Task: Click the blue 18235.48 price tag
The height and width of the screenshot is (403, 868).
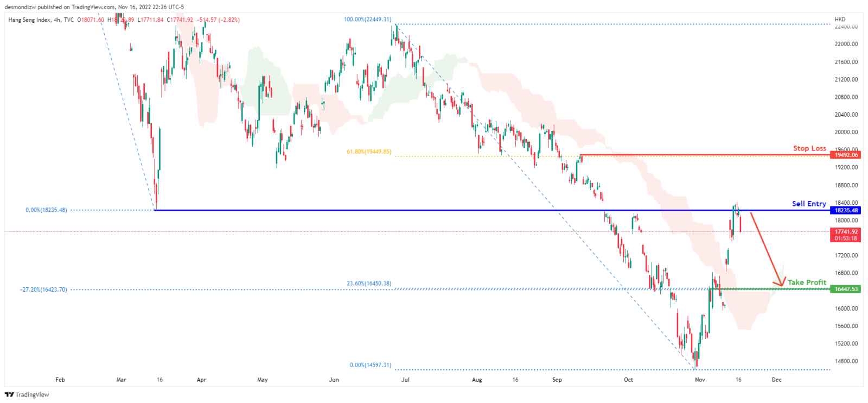Action: point(845,211)
